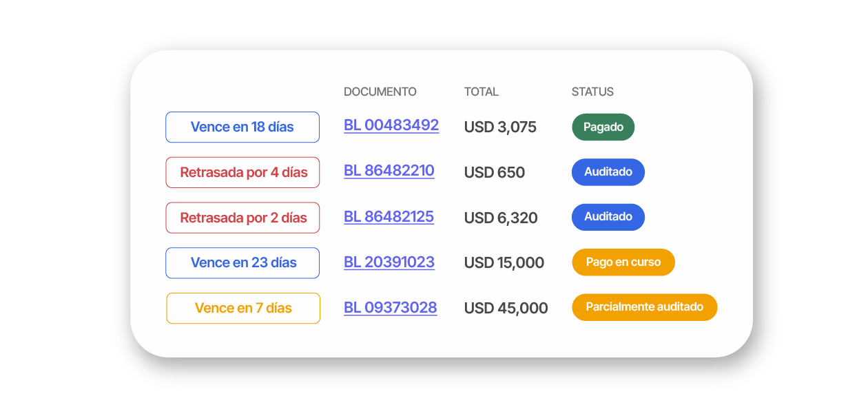Open document link BL 09373028

(390, 308)
